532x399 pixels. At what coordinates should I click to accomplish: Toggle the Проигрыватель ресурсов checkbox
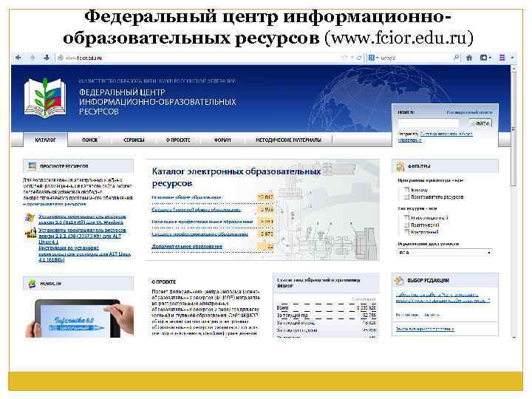(406, 197)
